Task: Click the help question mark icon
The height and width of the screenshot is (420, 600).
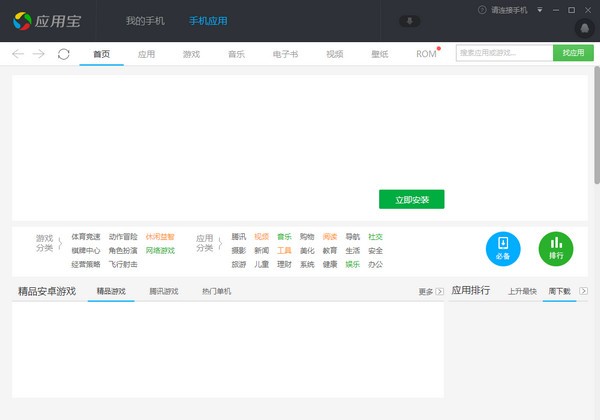Action: [482, 9]
